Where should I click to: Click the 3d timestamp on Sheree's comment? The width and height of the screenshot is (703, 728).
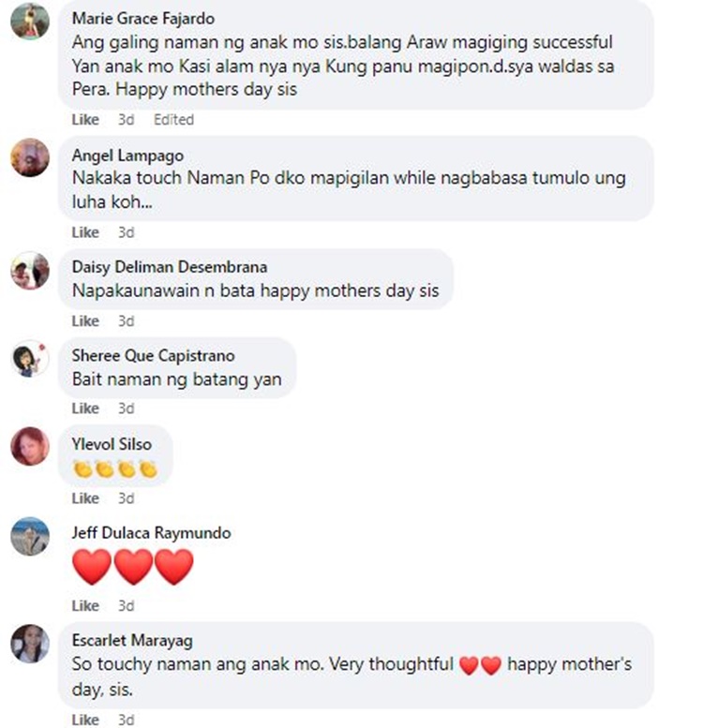[x=126, y=409]
